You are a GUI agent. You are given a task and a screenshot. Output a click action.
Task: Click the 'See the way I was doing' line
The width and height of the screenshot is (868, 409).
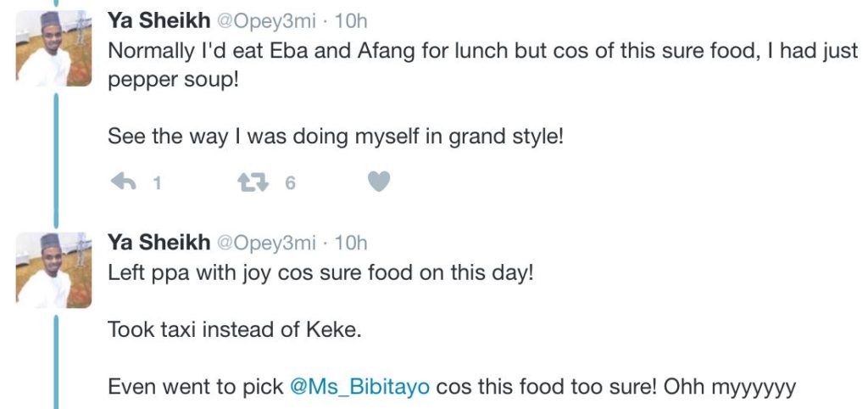click(335, 137)
